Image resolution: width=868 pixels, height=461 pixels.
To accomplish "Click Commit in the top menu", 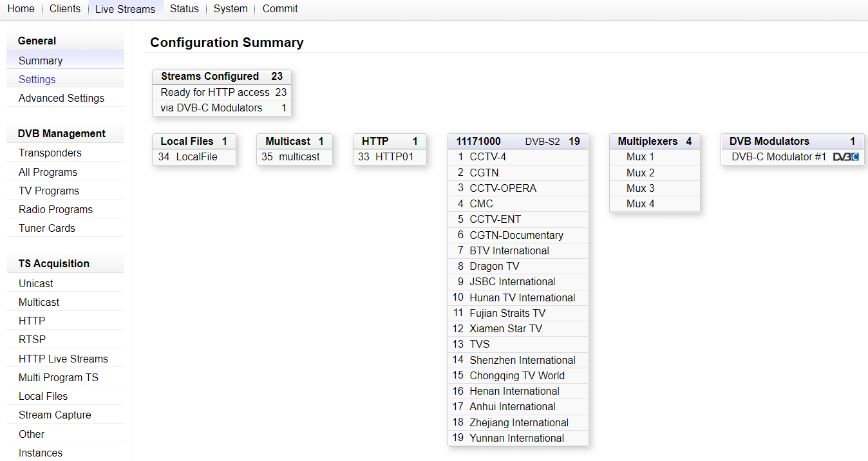I will coord(280,9).
